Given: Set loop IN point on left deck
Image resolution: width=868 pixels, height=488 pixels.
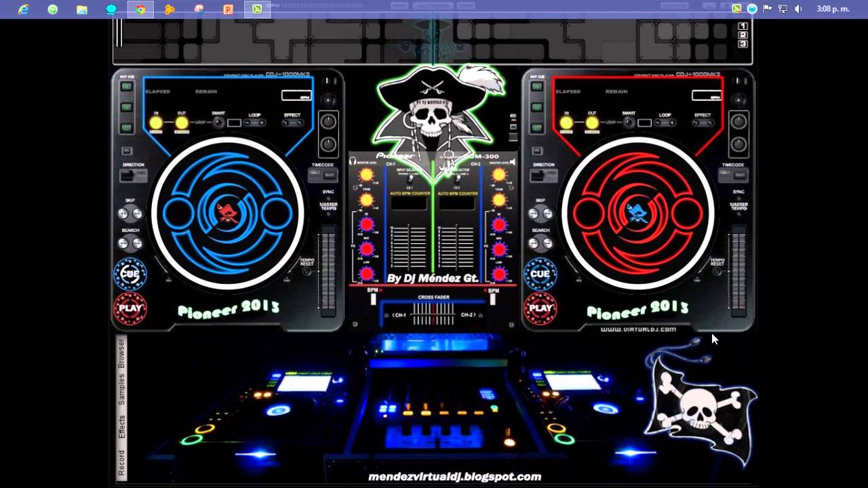Looking at the screenshot, I should (156, 123).
